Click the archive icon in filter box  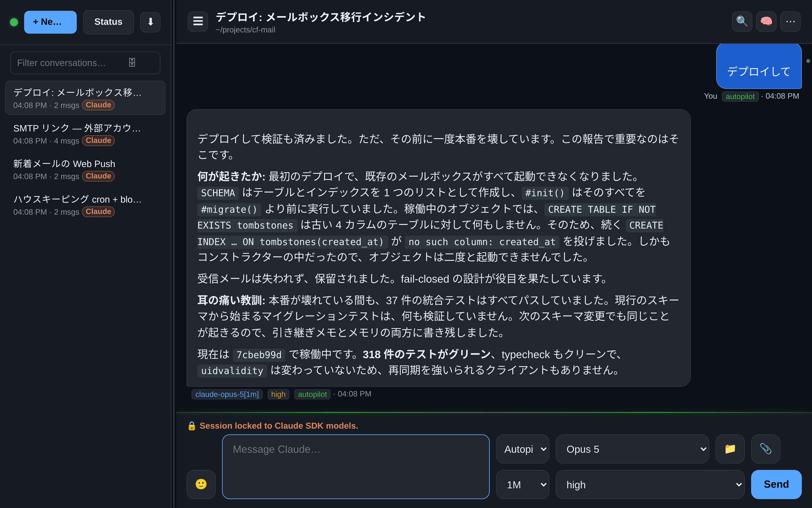(132, 62)
